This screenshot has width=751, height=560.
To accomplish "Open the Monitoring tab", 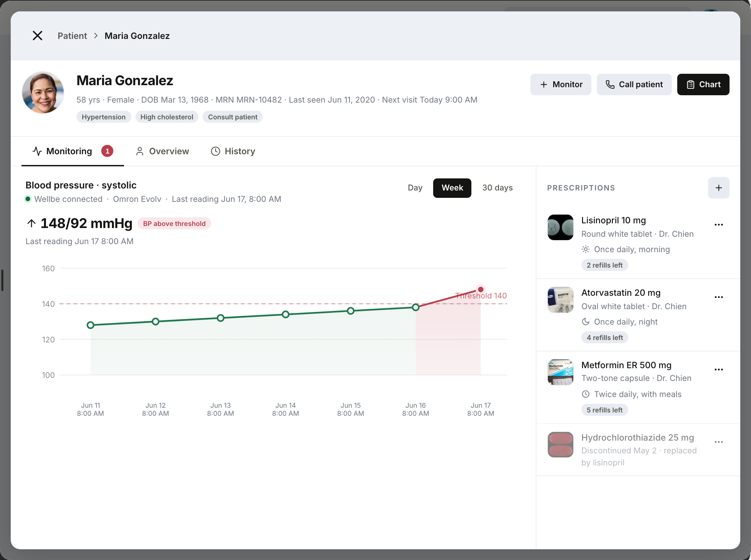I will click(x=72, y=151).
